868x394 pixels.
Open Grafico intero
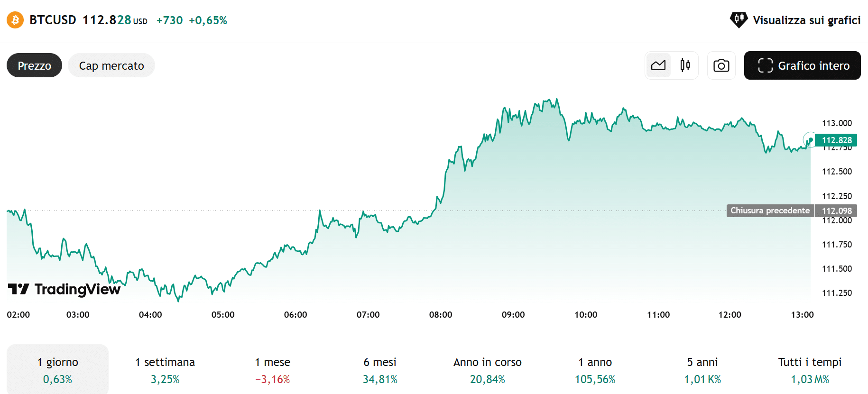(x=802, y=65)
